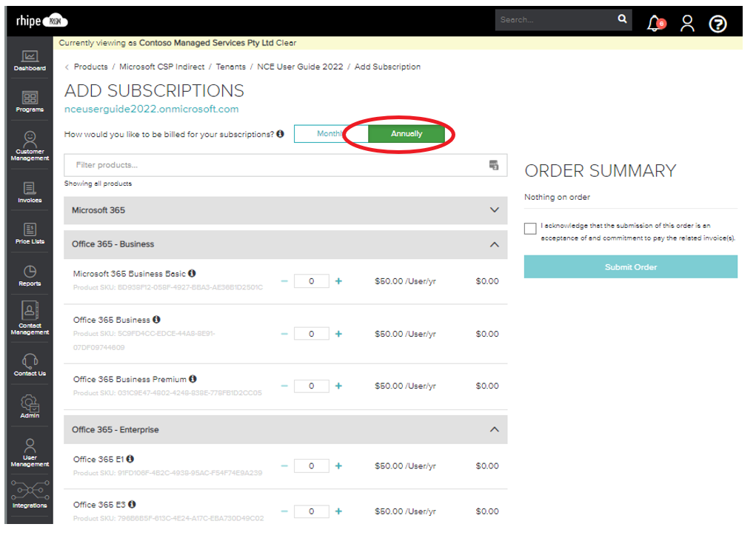Decrease Office 365 Business quantity
This screenshot has width=756, height=544.
(x=284, y=334)
